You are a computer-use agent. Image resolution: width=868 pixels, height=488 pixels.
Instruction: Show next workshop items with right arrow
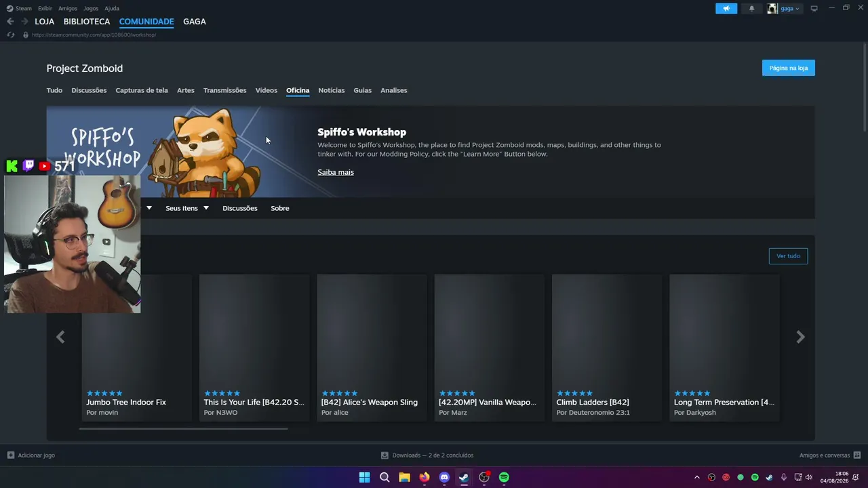point(800,337)
